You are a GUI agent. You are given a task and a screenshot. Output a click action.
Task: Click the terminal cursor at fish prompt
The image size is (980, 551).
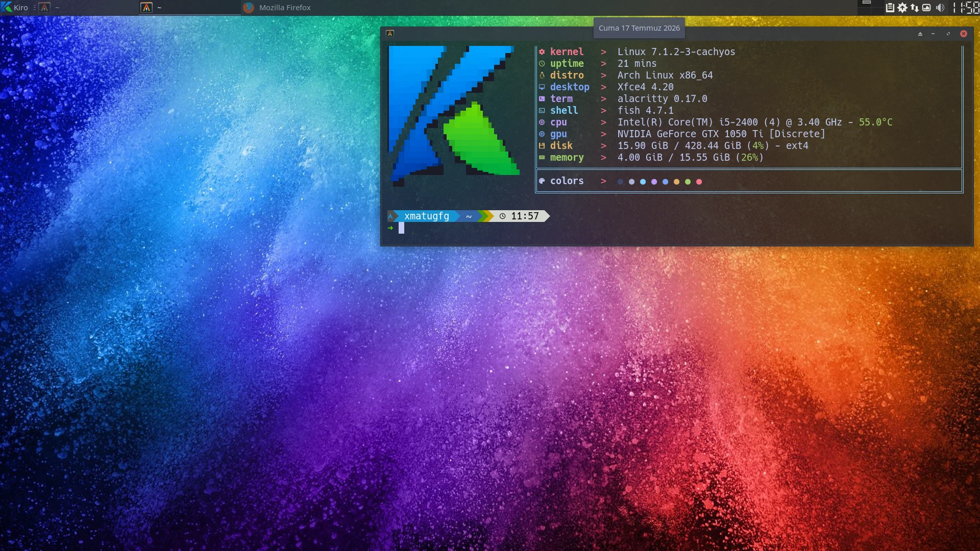point(401,228)
